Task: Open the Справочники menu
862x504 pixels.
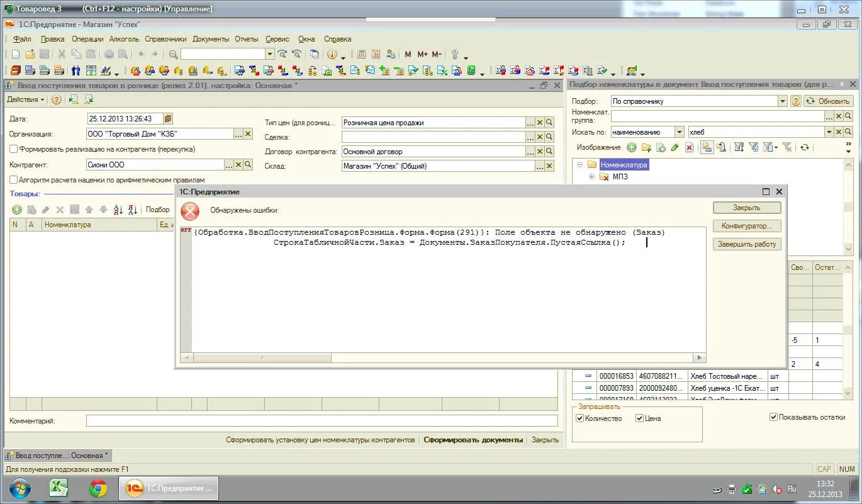Action: [x=165, y=39]
